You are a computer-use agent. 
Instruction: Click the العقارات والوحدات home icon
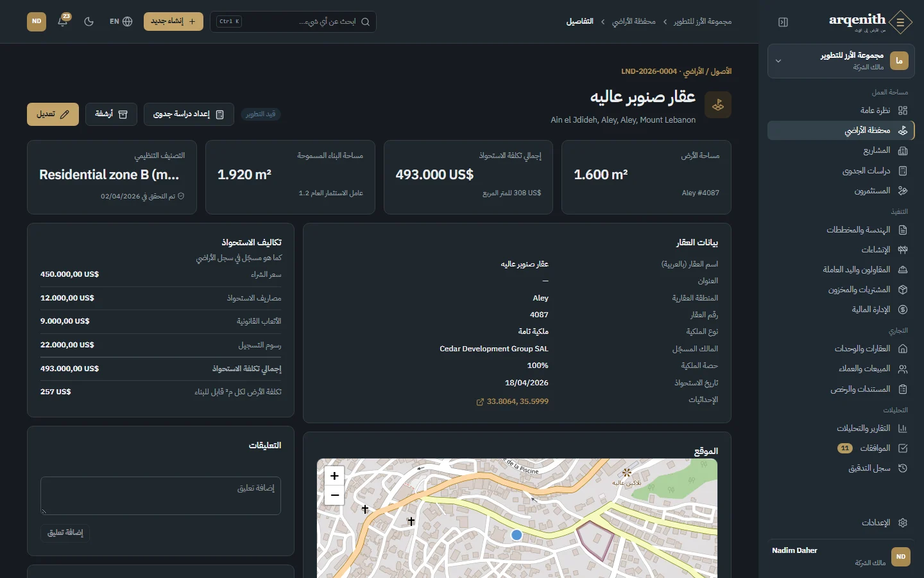pos(903,349)
